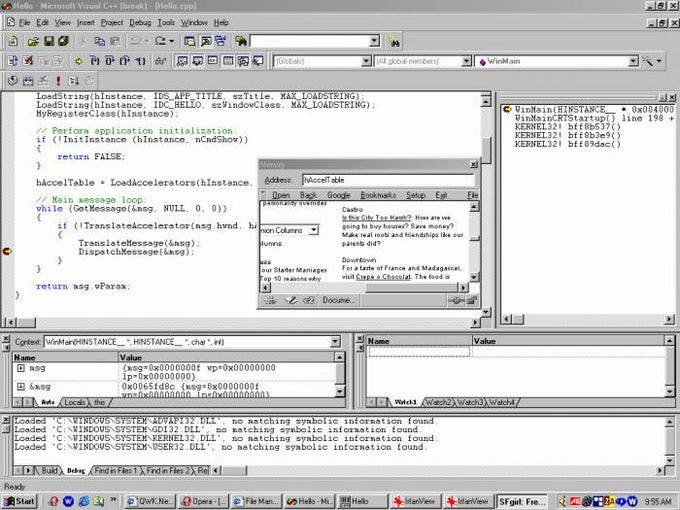Image resolution: width=680 pixels, height=510 pixels.
Task: Click the New Text File toolbar icon
Action: tap(13, 41)
